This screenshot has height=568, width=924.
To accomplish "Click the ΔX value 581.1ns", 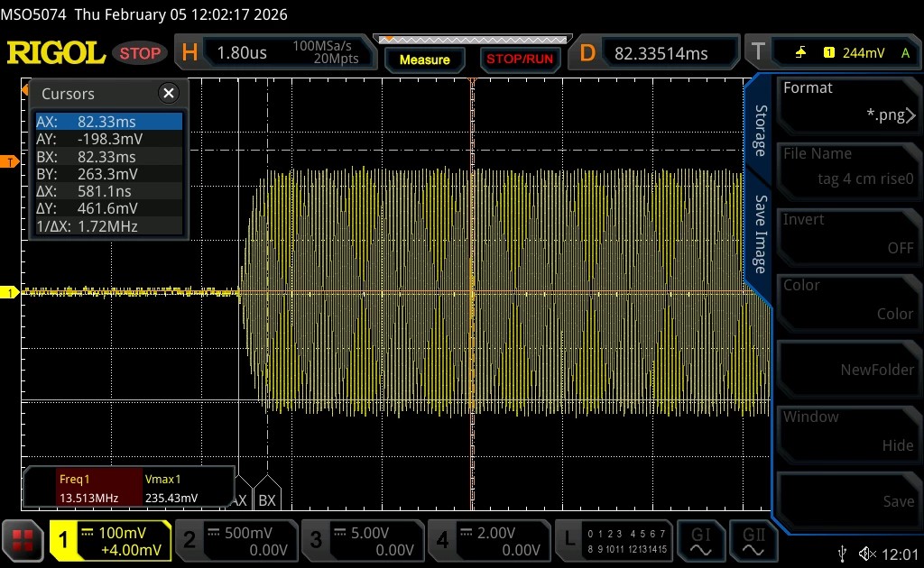I will (105, 191).
